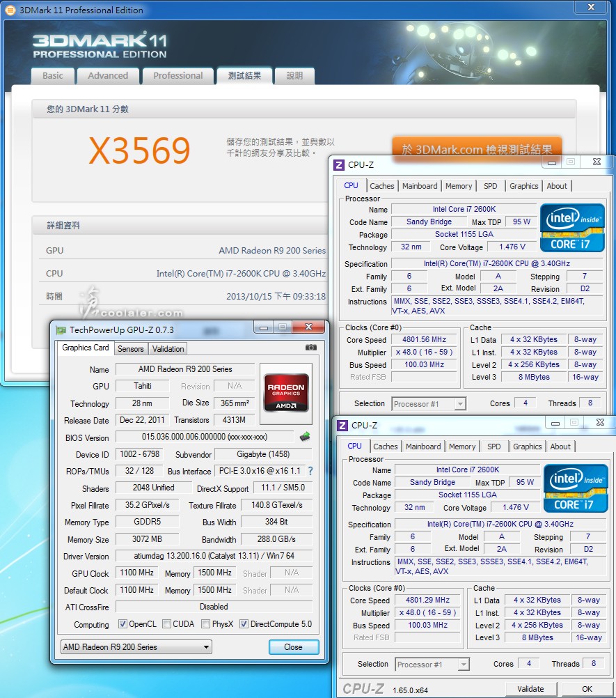
Task: Close the 3DMark 11 window
Action: click(x=591, y=7)
